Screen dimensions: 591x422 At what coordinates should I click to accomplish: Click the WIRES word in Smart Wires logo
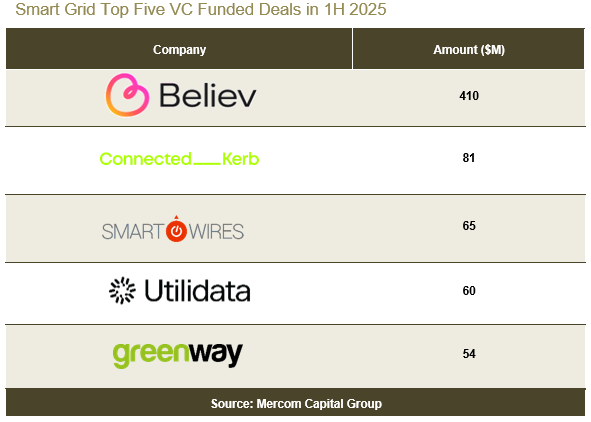coord(216,232)
